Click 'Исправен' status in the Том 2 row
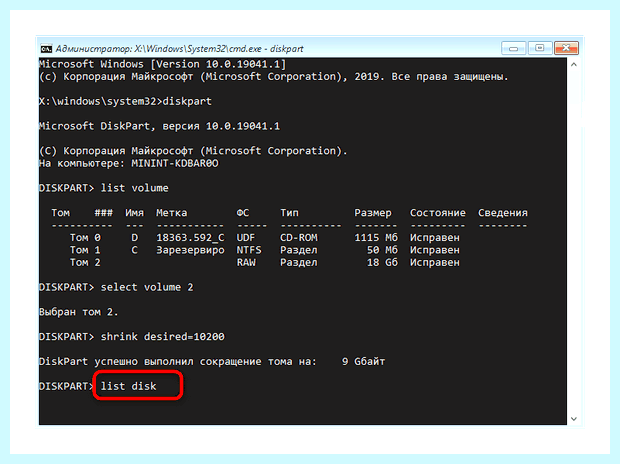620x464 pixels. 435,262
